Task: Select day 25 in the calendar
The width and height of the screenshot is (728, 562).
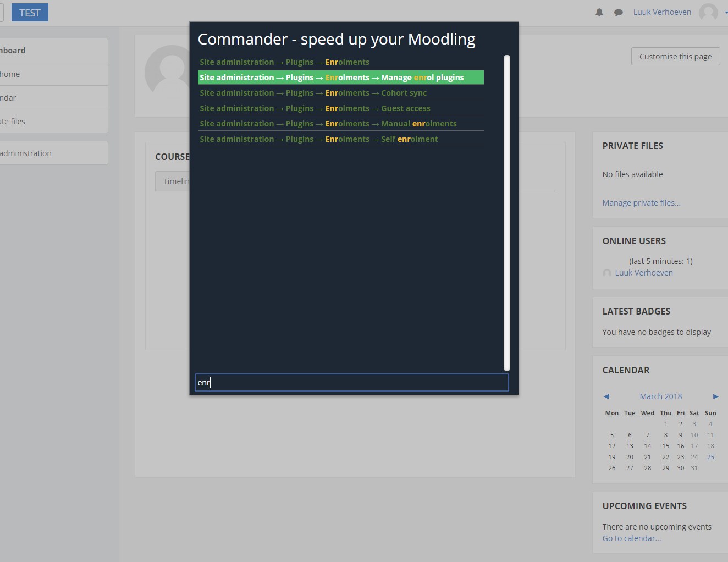Action: 710,457
